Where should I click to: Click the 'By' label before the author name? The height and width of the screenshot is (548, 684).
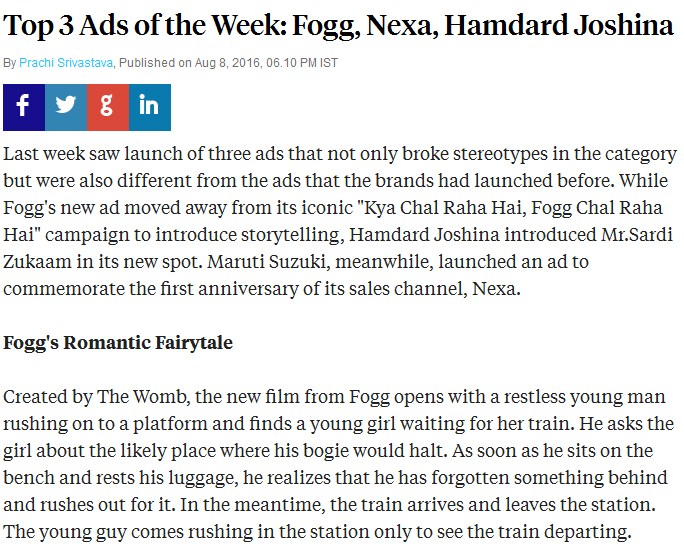(x=10, y=63)
